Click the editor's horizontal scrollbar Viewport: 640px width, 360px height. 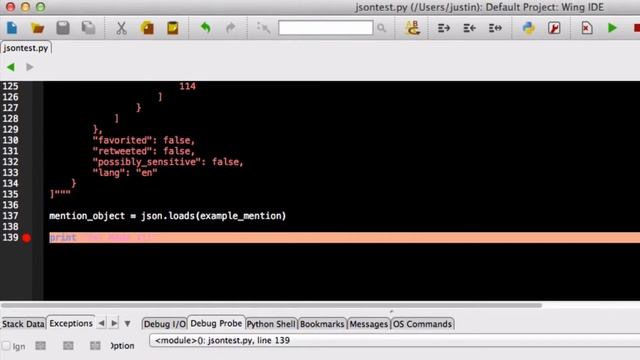click(x=271, y=305)
